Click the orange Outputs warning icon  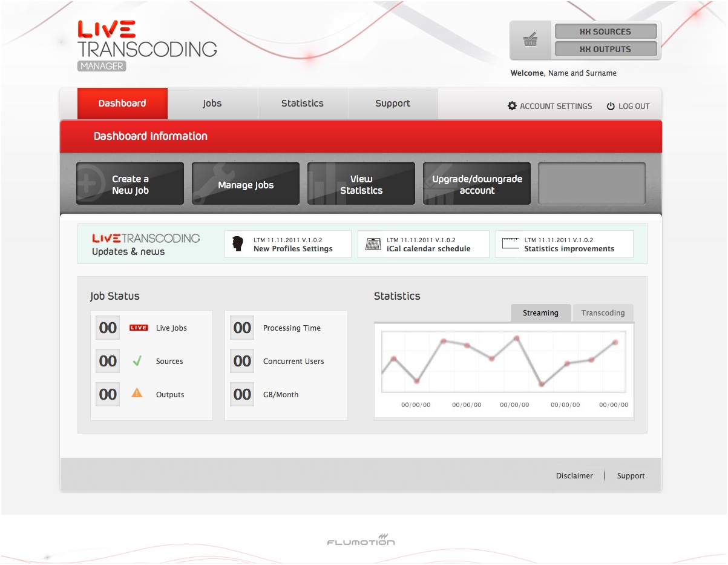click(x=137, y=393)
